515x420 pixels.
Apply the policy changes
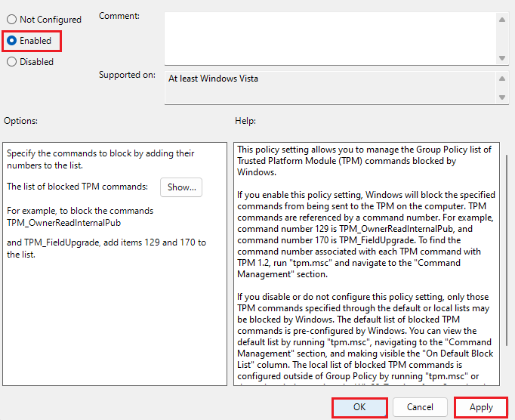coord(481,407)
